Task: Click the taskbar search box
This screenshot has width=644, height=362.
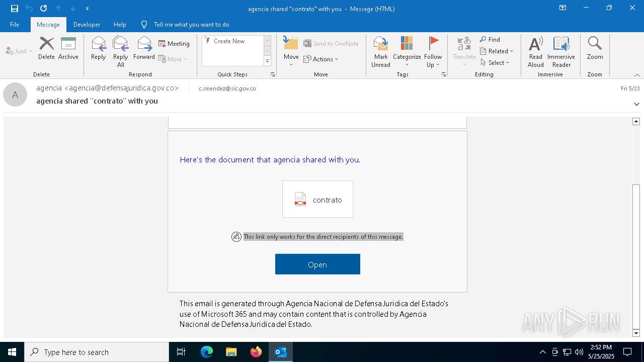Action: click(97, 352)
